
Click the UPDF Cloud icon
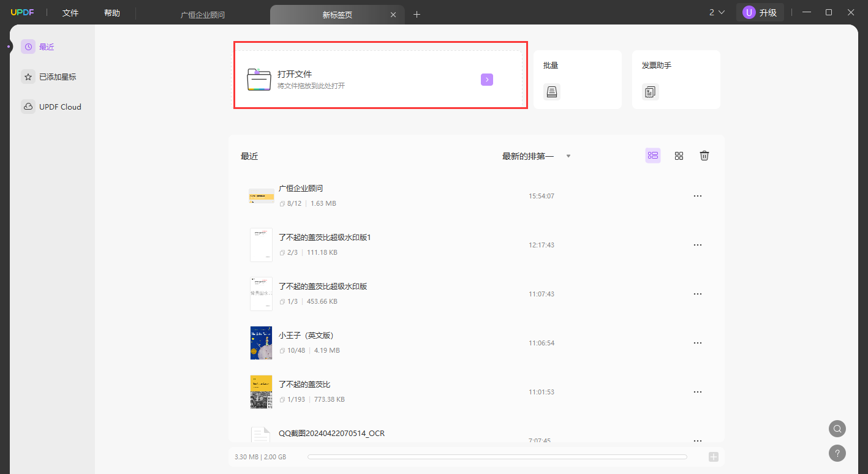(x=28, y=107)
